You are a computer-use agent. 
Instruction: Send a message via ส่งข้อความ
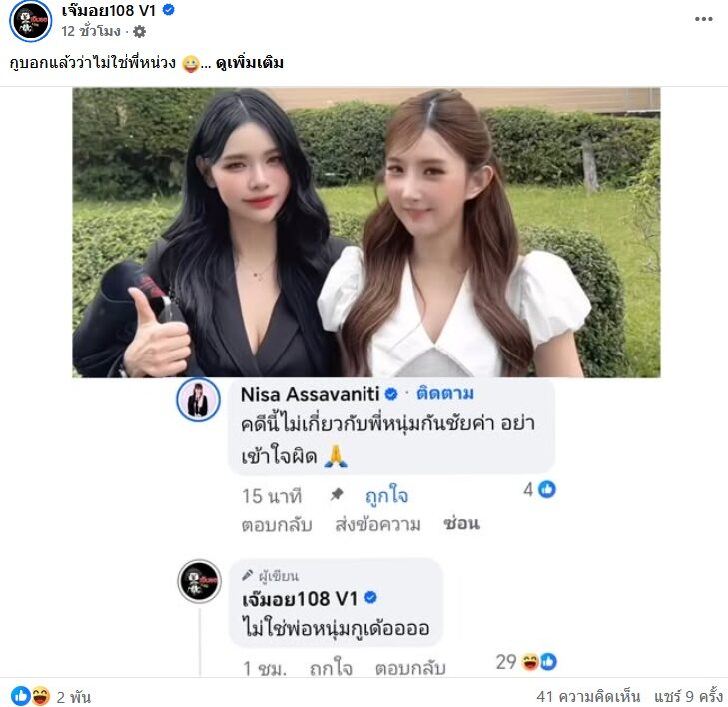click(377, 525)
